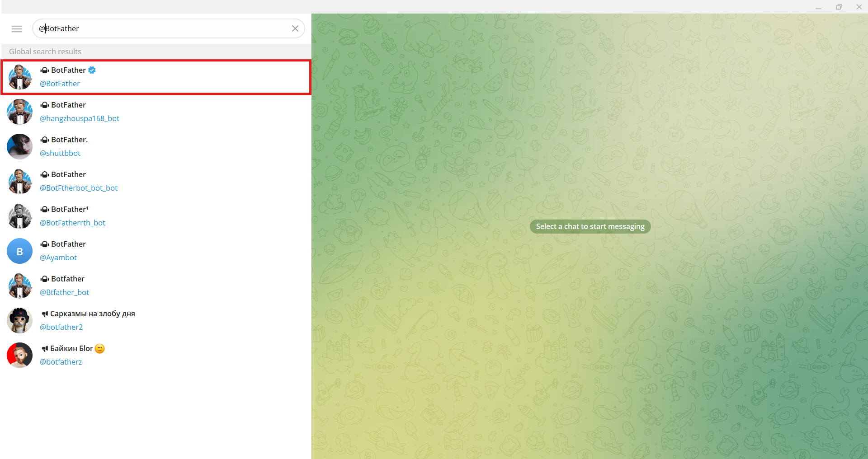Select the 'Botfather' lowercase-f result name
The width and height of the screenshot is (868, 459).
click(x=68, y=279)
